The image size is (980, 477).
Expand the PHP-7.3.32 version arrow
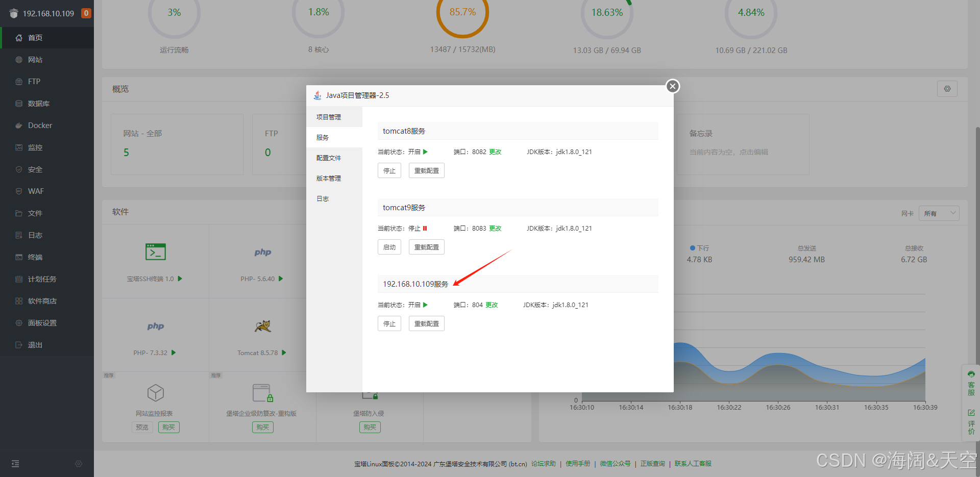174,352
